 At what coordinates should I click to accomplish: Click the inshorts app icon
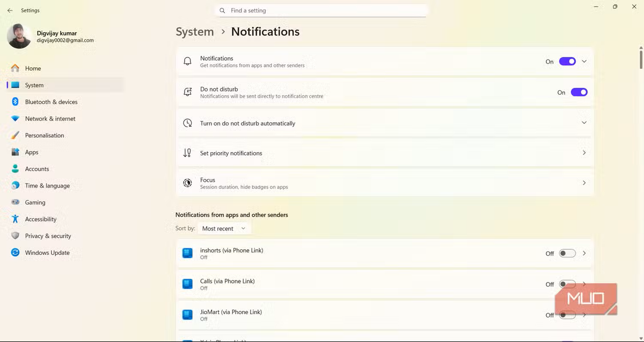pyautogui.click(x=187, y=254)
